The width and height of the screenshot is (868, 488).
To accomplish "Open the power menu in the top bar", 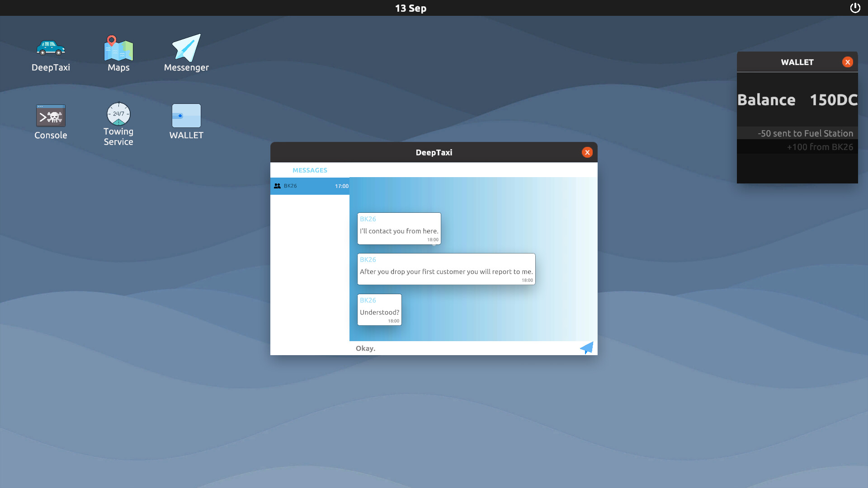I will [x=855, y=8].
